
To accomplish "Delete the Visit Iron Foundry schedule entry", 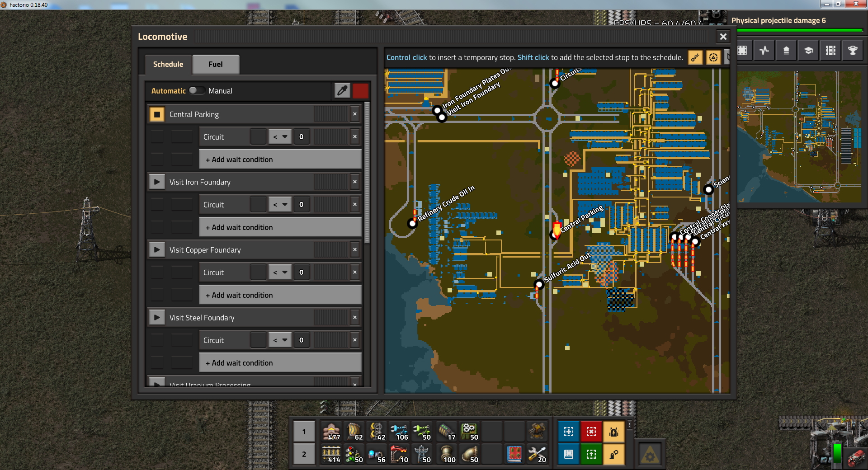I will pyautogui.click(x=355, y=182).
